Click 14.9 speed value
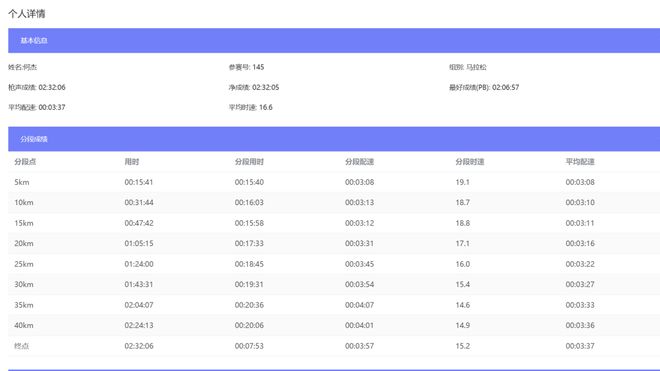The height and width of the screenshot is (371, 660). click(462, 325)
